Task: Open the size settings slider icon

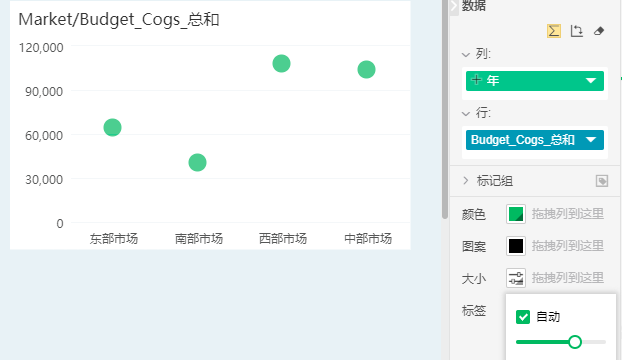Action: click(516, 278)
